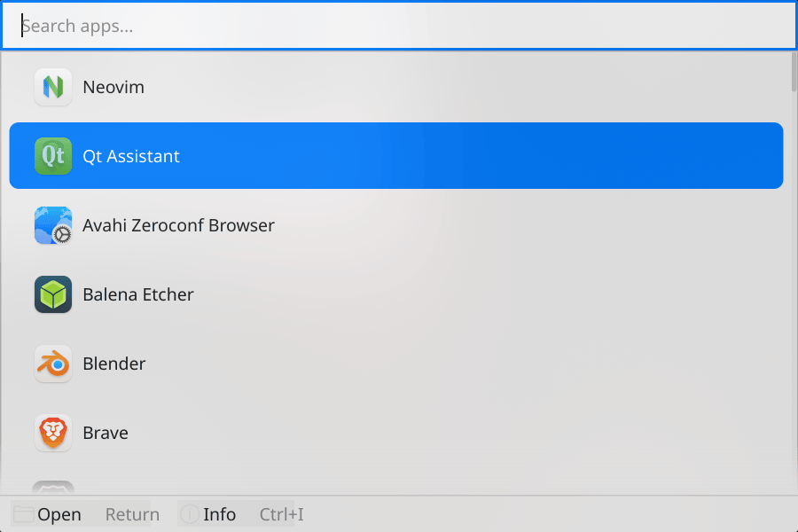The width and height of the screenshot is (798, 532).
Task: Pick the Balena Etcher entry
Action: pos(396,294)
